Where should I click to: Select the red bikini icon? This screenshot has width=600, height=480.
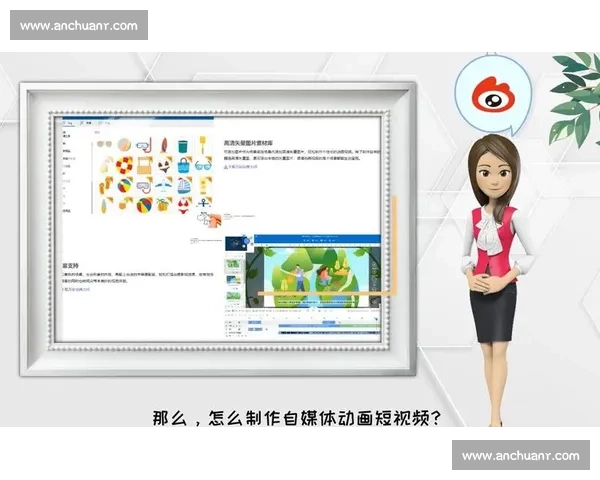tap(183, 206)
